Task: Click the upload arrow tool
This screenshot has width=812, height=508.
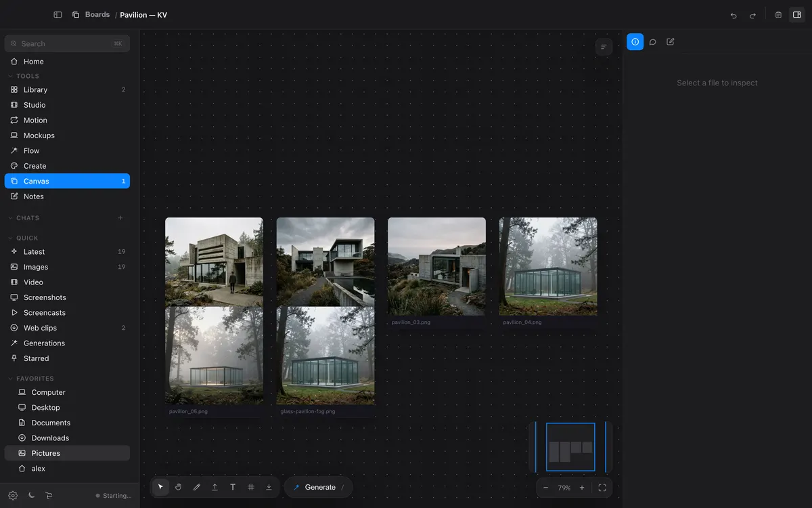Action: point(215,487)
